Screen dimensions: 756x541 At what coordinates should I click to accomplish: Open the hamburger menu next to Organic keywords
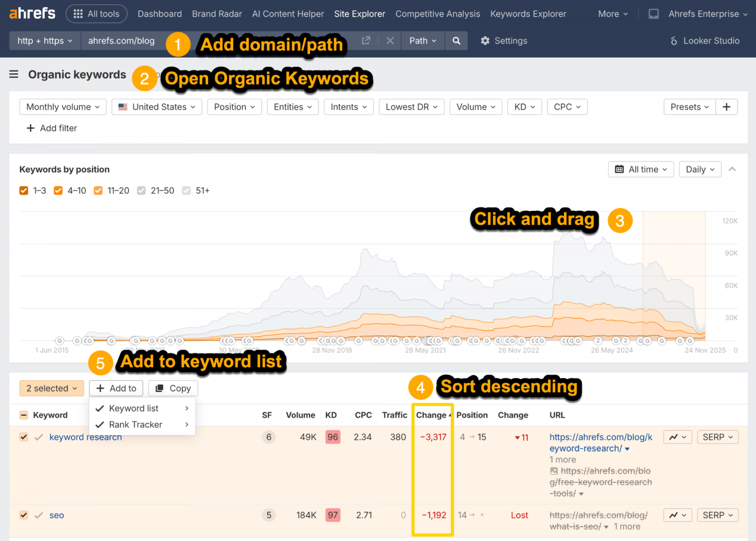click(x=13, y=74)
